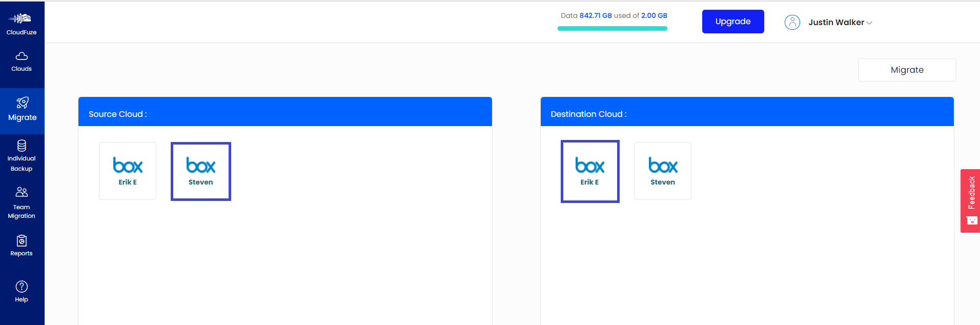
Task: Click the blue Upgrade button
Action: point(733,22)
